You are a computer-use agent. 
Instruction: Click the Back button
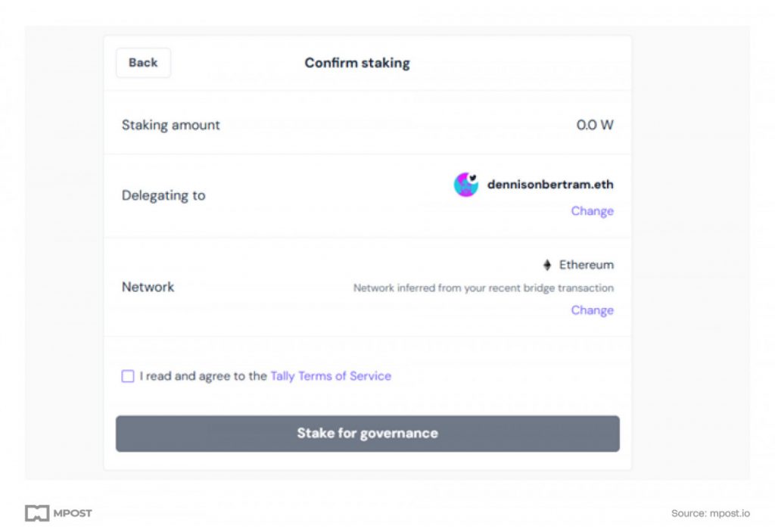click(142, 63)
